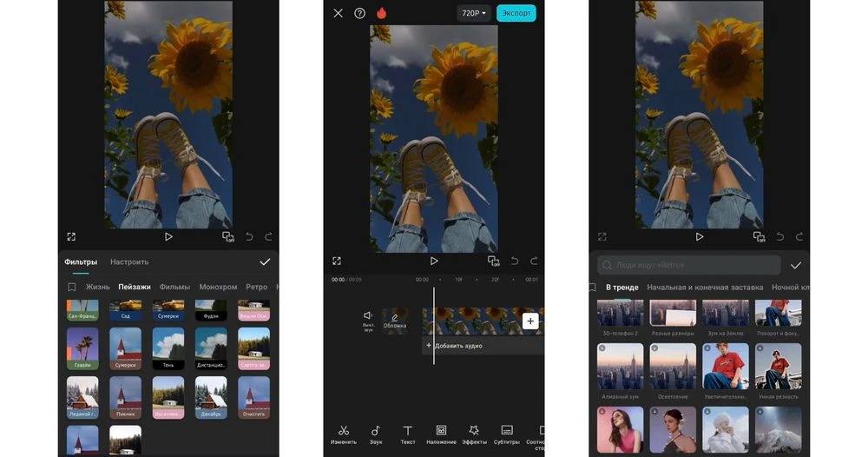Image resolution: width=868 pixels, height=457 pixels.
Task: Click the Обложка cover button
Action: (x=395, y=321)
